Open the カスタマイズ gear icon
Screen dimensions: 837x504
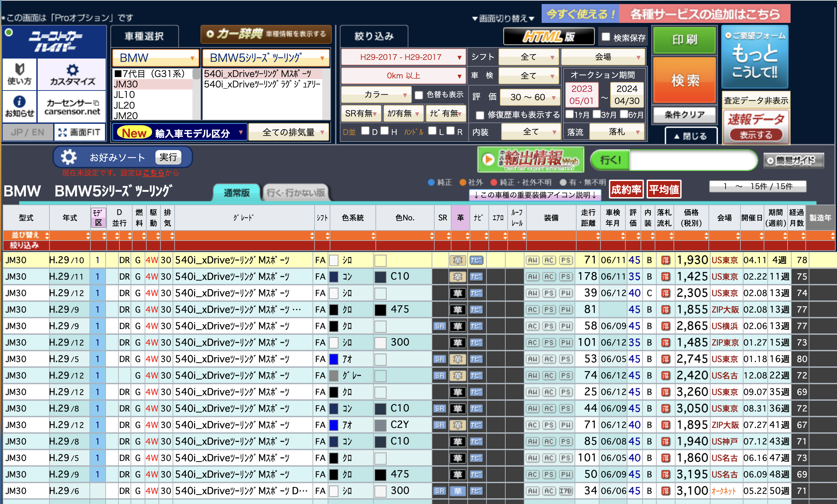tap(72, 74)
